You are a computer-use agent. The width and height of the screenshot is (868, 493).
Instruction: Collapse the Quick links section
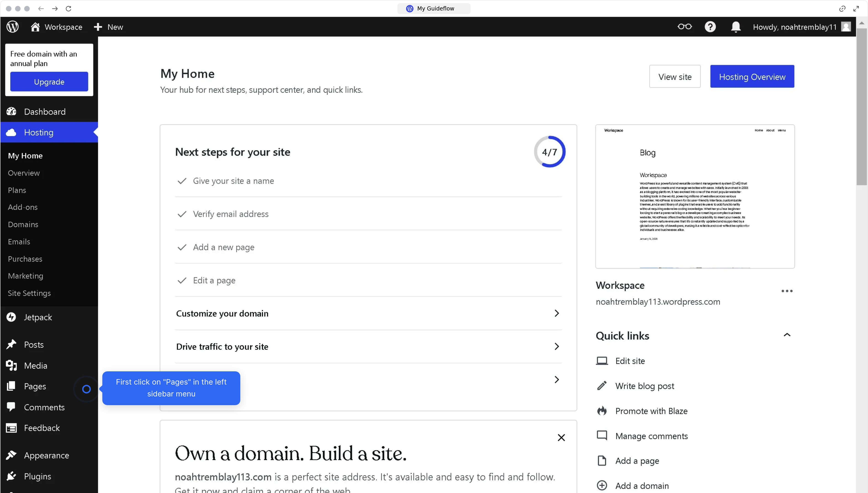click(x=787, y=335)
